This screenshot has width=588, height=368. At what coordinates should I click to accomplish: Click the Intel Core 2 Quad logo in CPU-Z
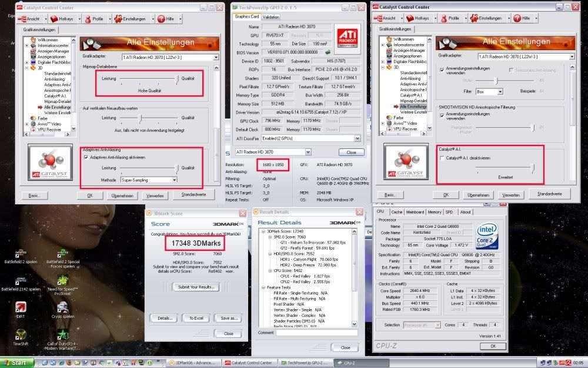(487, 236)
